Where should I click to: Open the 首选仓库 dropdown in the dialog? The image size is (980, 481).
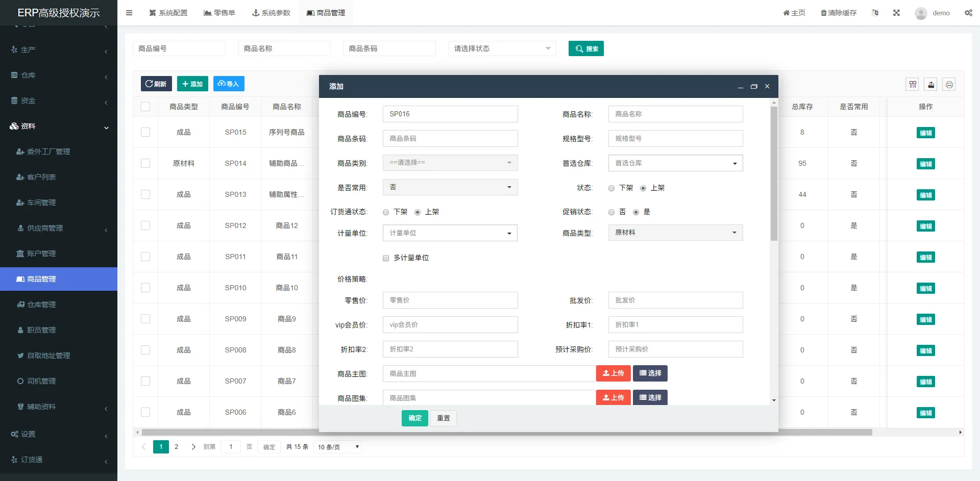coord(675,163)
